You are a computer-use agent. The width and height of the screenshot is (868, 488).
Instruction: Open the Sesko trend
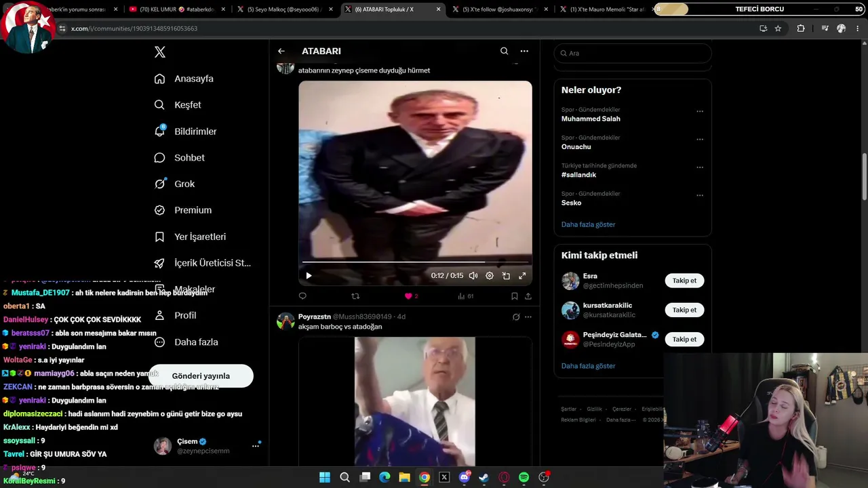pyautogui.click(x=572, y=203)
